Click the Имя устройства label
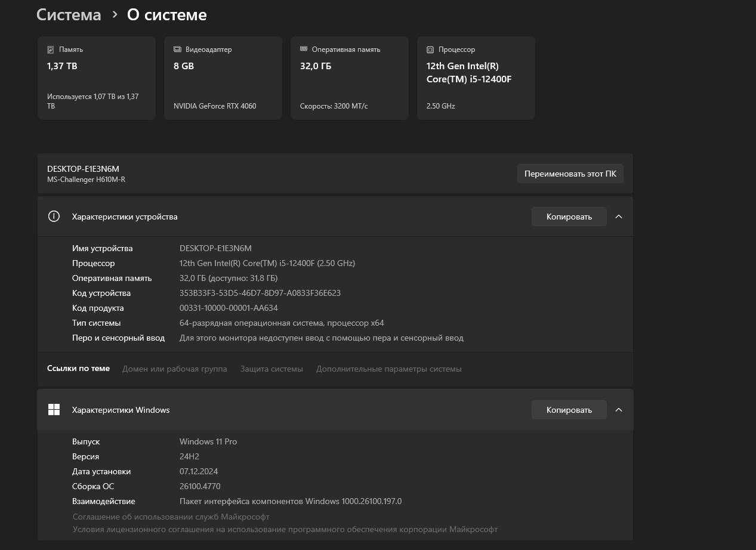The image size is (756, 550). (103, 248)
